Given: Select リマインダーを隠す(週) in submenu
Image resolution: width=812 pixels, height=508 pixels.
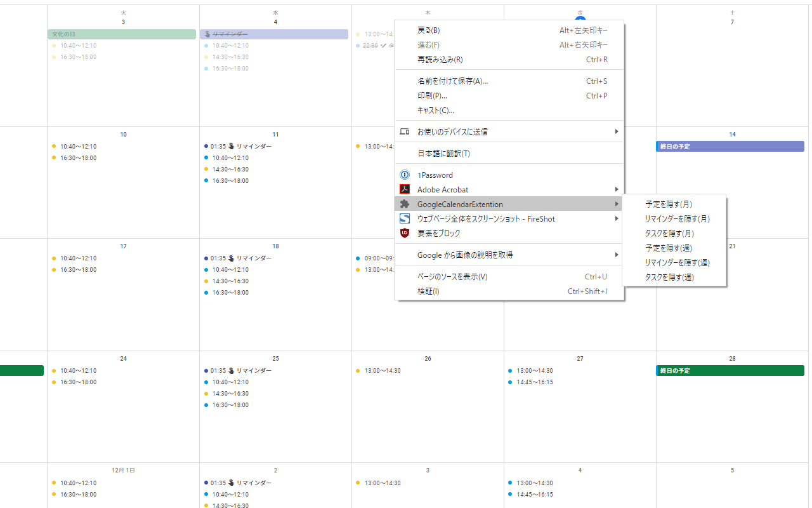Looking at the screenshot, I should click(674, 262).
